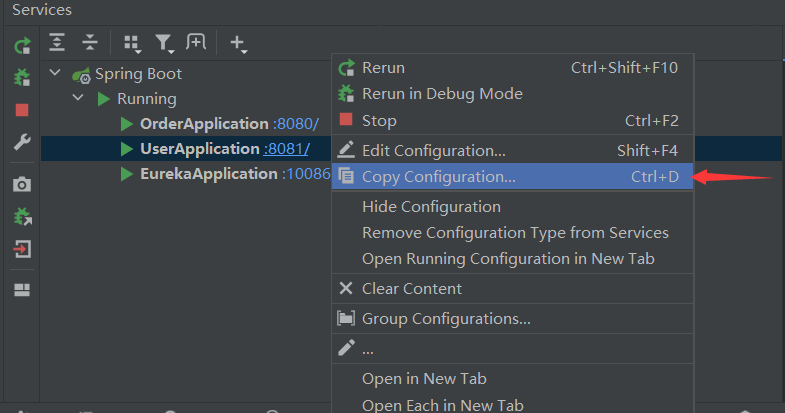
Task: Collapse the Running tree node
Action: coord(78,99)
